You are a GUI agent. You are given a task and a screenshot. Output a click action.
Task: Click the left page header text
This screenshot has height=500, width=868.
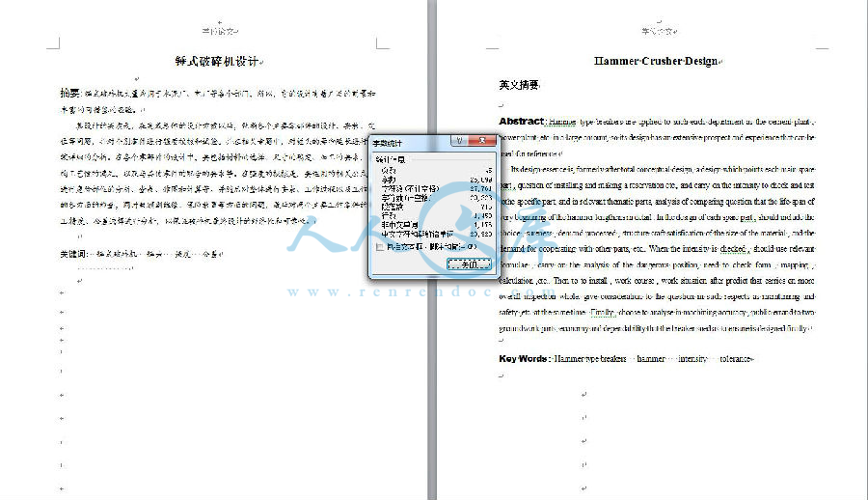tap(218, 32)
